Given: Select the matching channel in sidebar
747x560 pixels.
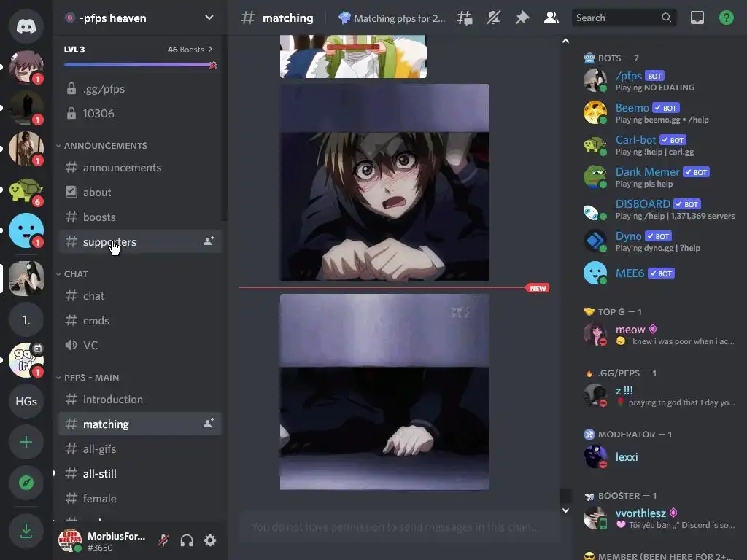Looking at the screenshot, I should point(140,424).
